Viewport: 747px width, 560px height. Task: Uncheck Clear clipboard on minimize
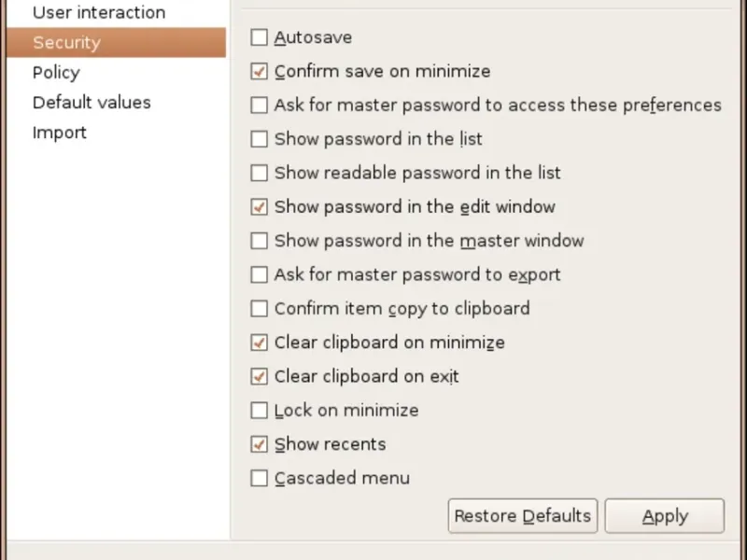[260, 343]
